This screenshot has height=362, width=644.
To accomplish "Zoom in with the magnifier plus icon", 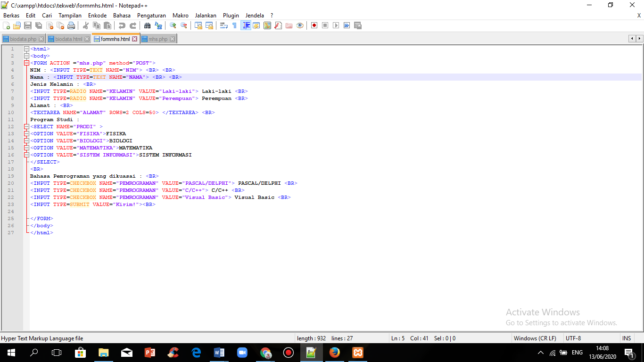I will pos(173,25).
